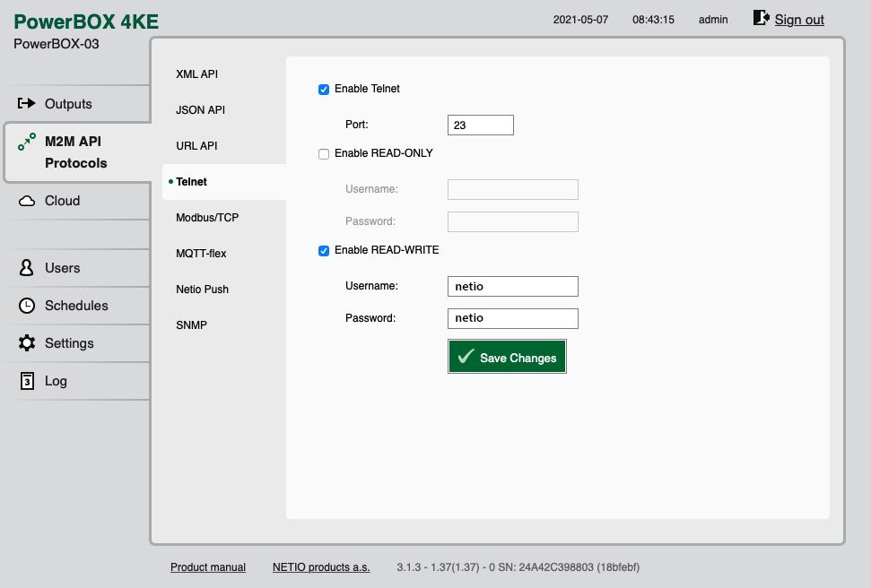This screenshot has height=588, width=871.
Task: Tick the Enable READ-ONLY checkbox
Action: [324, 154]
